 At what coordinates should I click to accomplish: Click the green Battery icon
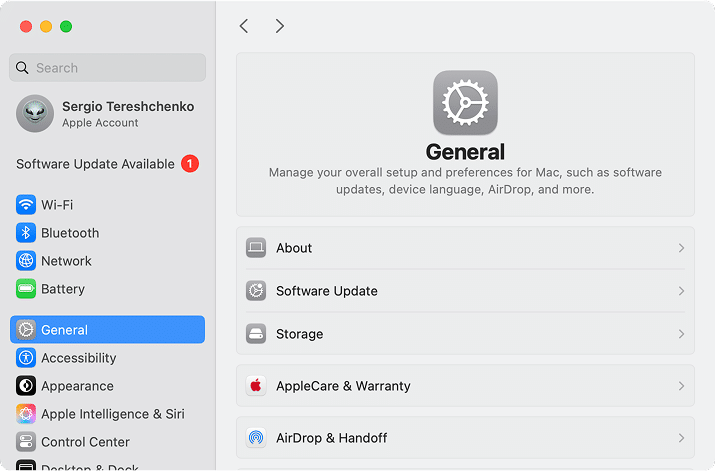click(x=26, y=289)
